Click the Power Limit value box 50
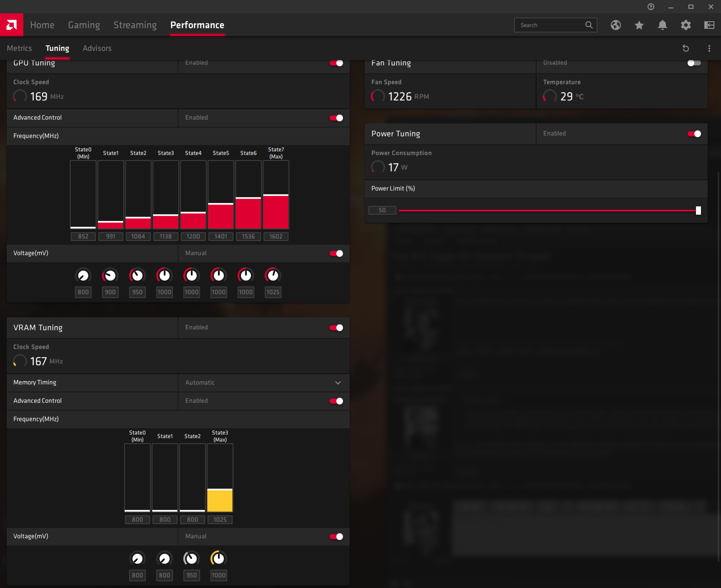 click(x=382, y=210)
